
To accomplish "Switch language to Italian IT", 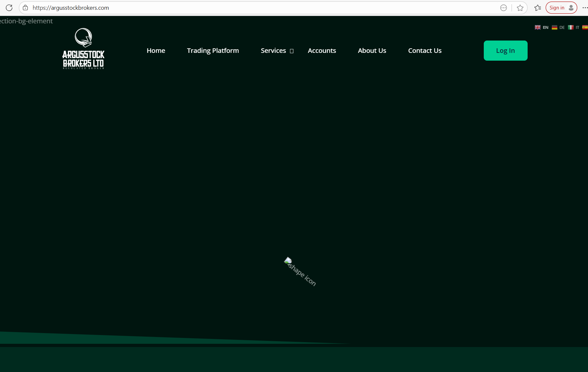I will point(573,28).
